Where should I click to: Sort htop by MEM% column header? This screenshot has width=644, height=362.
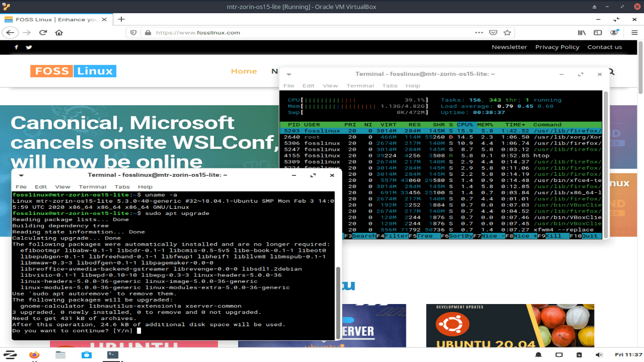pos(485,125)
